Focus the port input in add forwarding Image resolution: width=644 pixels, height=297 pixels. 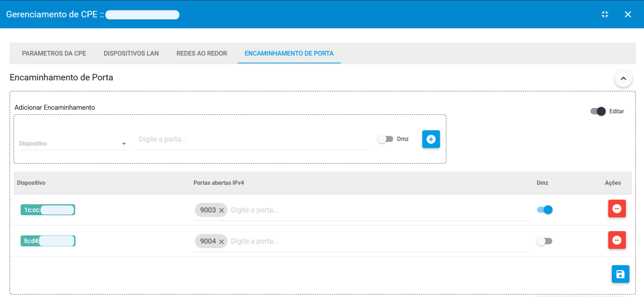point(253,139)
